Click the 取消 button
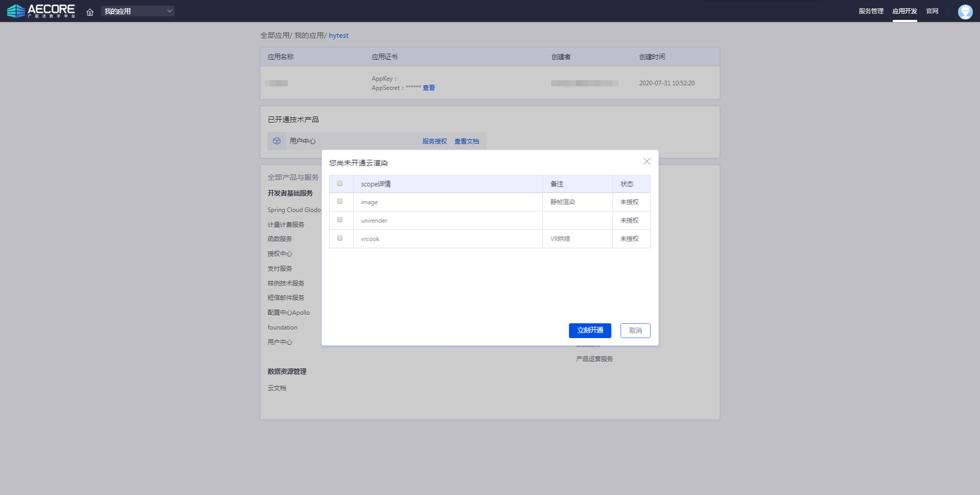Image resolution: width=980 pixels, height=495 pixels. click(x=635, y=331)
